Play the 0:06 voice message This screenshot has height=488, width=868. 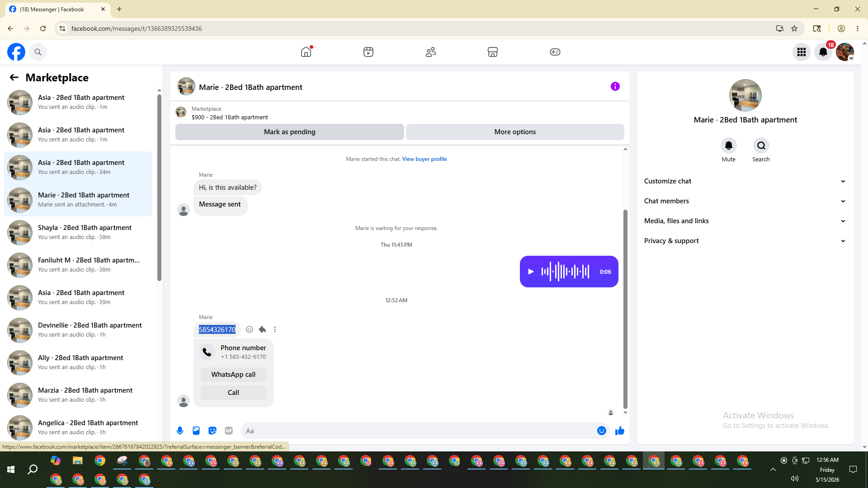531,272
